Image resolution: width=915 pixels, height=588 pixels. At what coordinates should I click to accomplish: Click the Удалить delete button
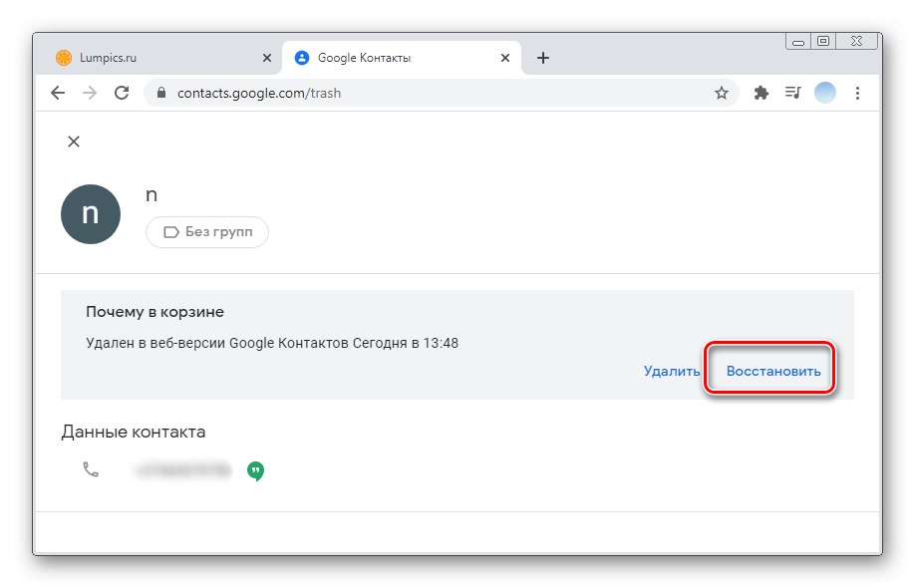pos(672,371)
